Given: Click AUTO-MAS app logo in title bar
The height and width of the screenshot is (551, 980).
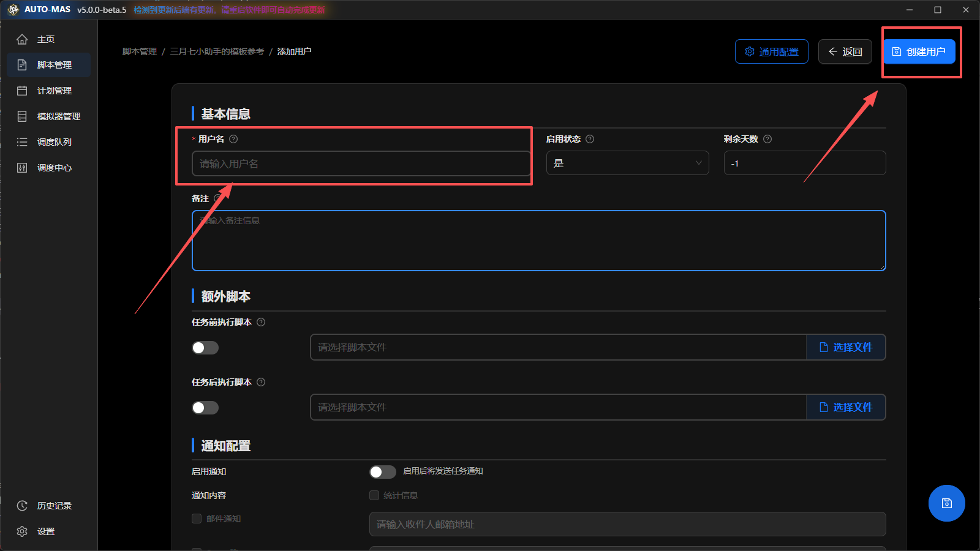Looking at the screenshot, I should click(13, 10).
